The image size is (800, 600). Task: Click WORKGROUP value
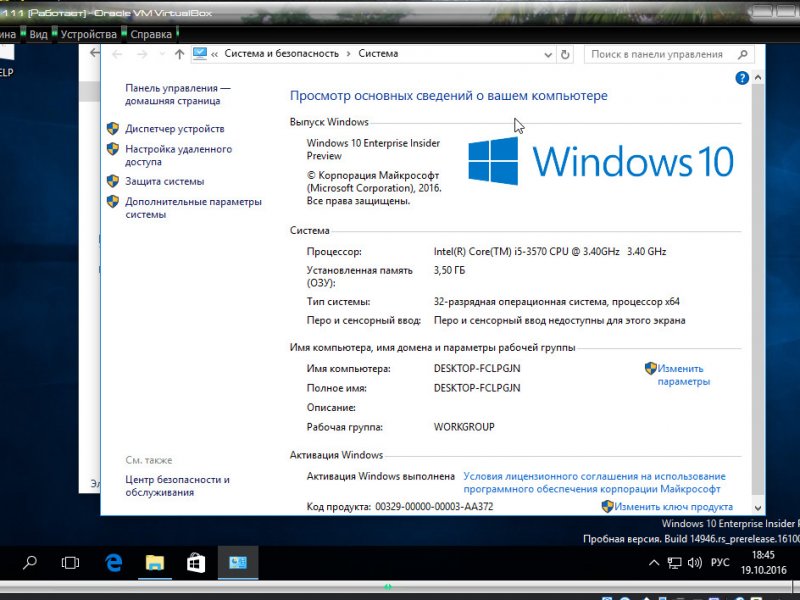(464, 427)
